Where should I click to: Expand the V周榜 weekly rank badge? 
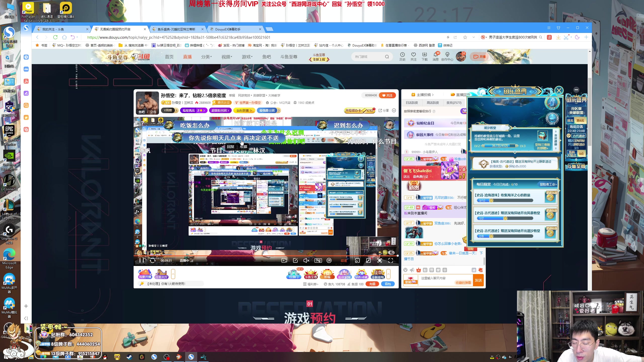tap(170, 110)
